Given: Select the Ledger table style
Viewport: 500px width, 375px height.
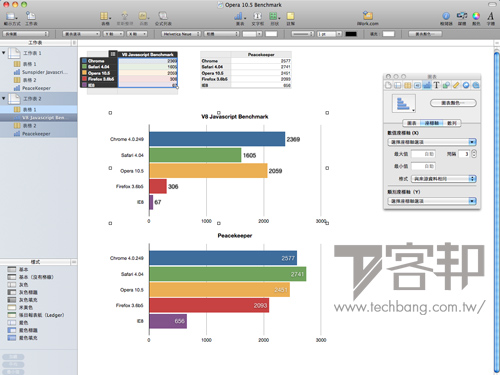Looking at the screenshot, I should [x=35, y=315].
